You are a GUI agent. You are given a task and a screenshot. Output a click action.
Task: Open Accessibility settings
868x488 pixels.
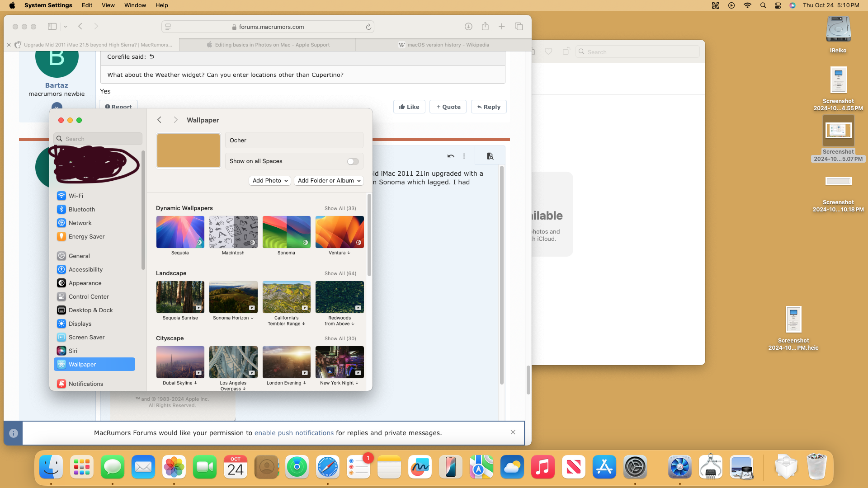85,269
